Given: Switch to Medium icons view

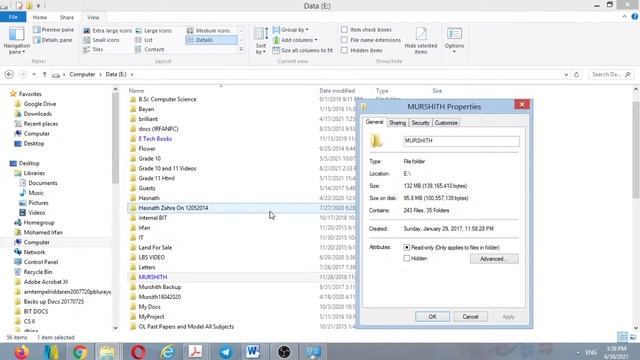Looking at the screenshot, I should pyautogui.click(x=209, y=31).
